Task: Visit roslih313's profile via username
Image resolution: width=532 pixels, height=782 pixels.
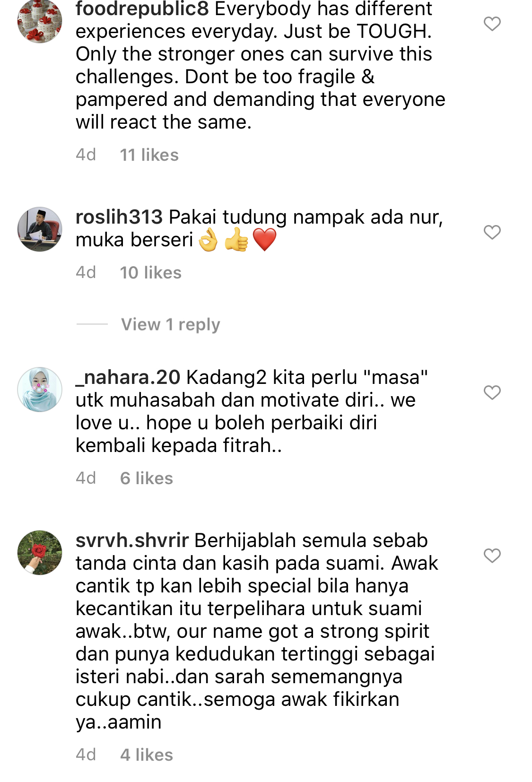Action: click(x=119, y=217)
